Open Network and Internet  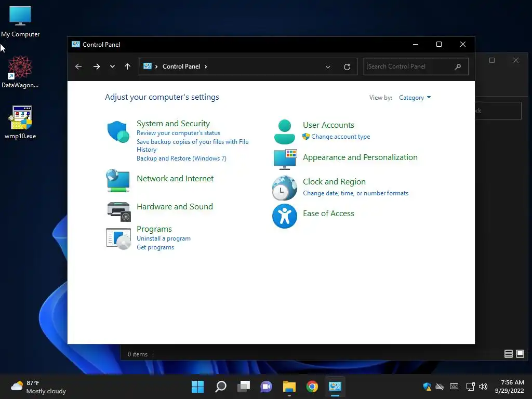pos(175,179)
